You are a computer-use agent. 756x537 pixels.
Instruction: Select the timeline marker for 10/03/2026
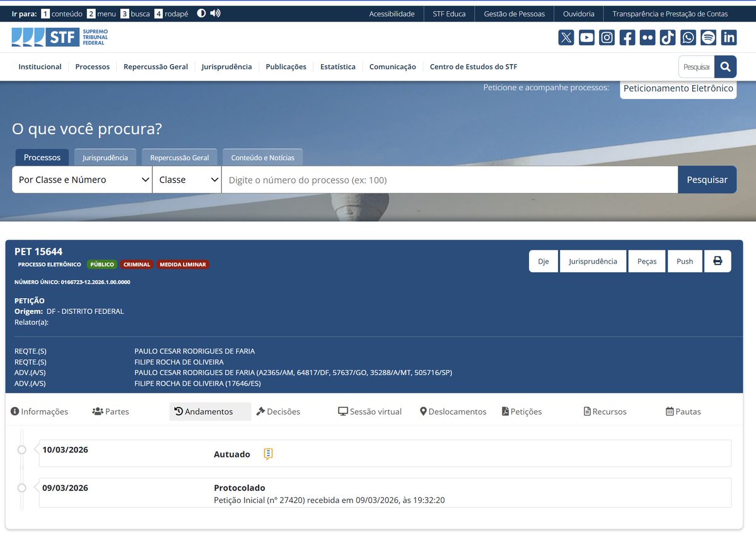22,450
